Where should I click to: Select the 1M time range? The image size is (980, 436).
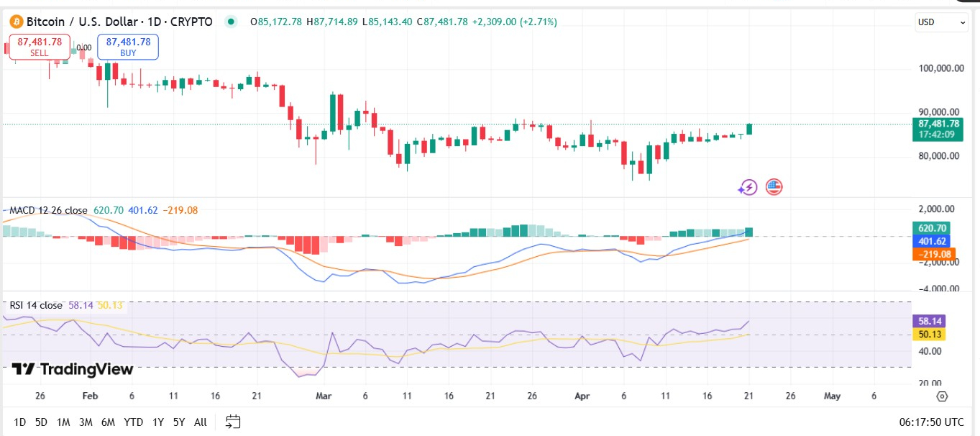click(63, 422)
